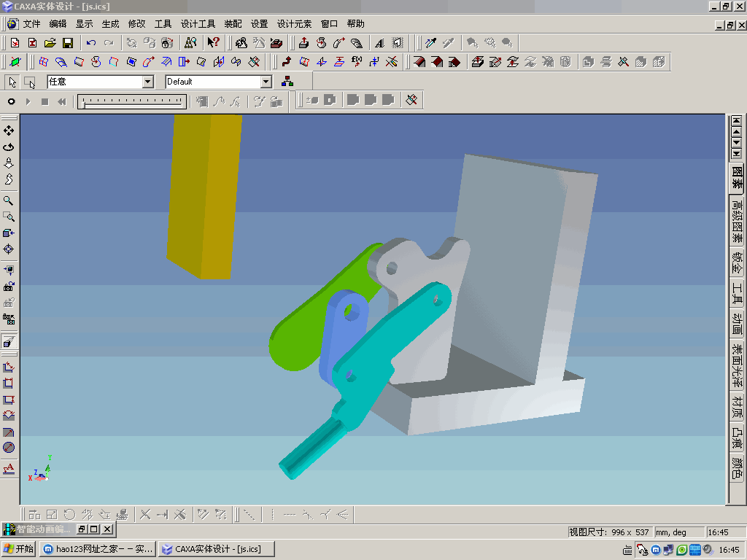Play the animation
This screenshot has height=560, width=747.
click(x=28, y=101)
